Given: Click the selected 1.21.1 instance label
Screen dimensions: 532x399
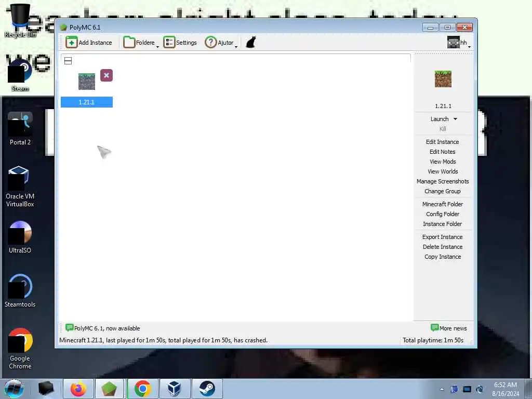Looking at the screenshot, I should coord(87,102).
